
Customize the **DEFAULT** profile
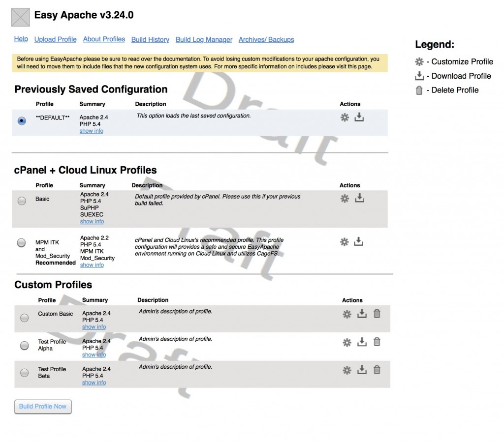tap(345, 118)
